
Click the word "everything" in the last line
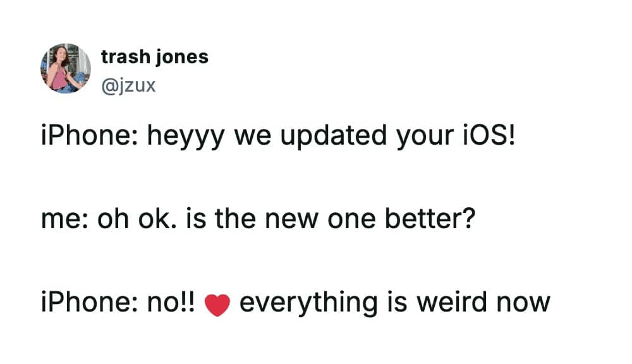[x=307, y=303]
